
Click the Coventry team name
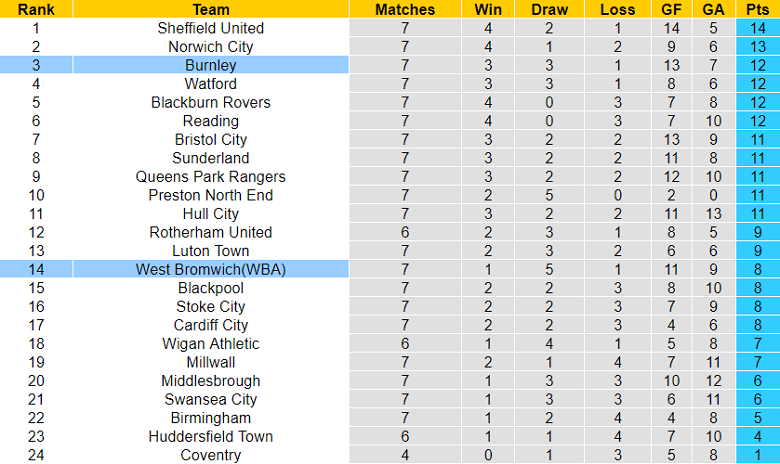[211, 455]
